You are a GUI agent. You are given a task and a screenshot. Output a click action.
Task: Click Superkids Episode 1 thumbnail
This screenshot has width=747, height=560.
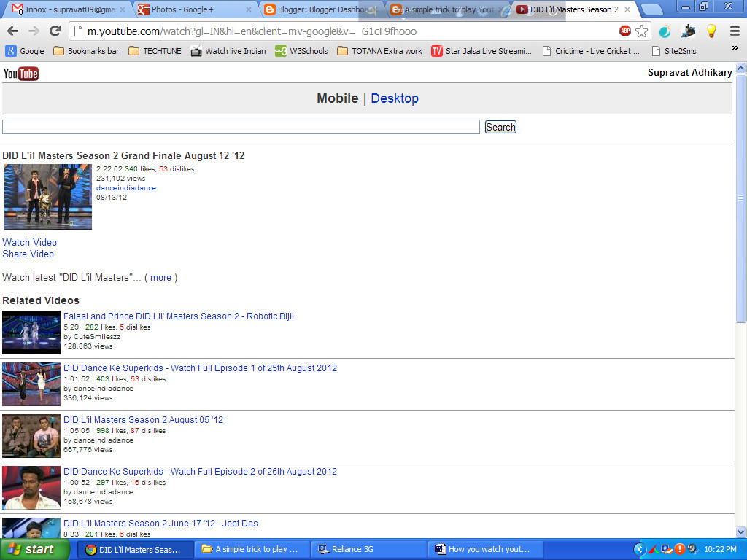click(31, 384)
